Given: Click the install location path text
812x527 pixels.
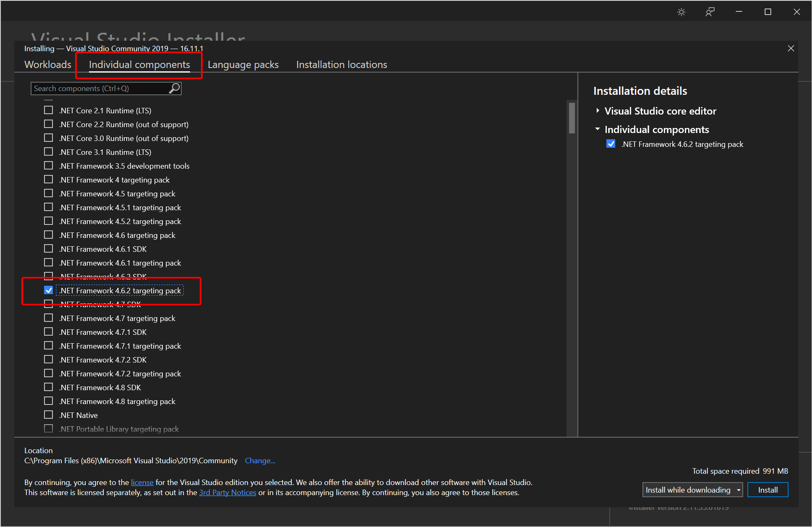Looking at the screenshot, I should coord(131,461).
